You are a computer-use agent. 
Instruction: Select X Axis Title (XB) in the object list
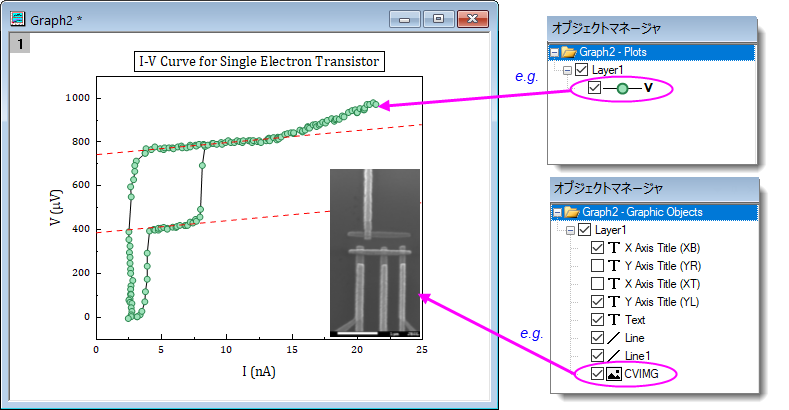pos(662,248)
